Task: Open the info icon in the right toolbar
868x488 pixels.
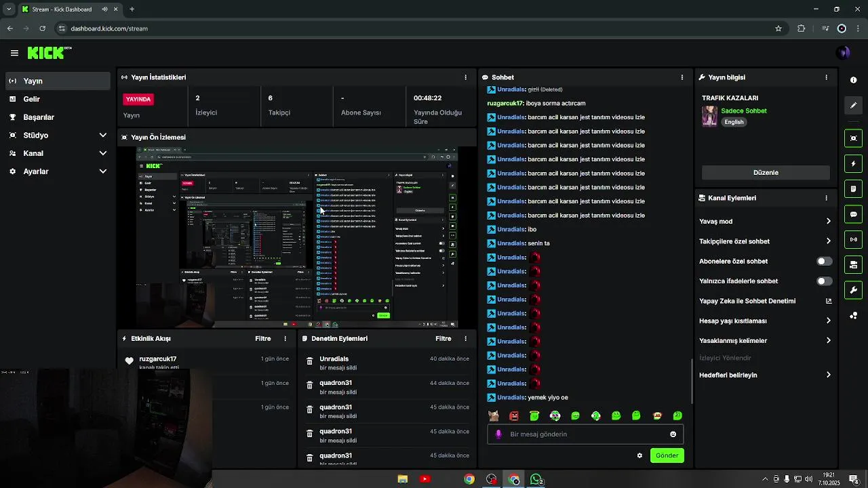Action: (853, 80)
